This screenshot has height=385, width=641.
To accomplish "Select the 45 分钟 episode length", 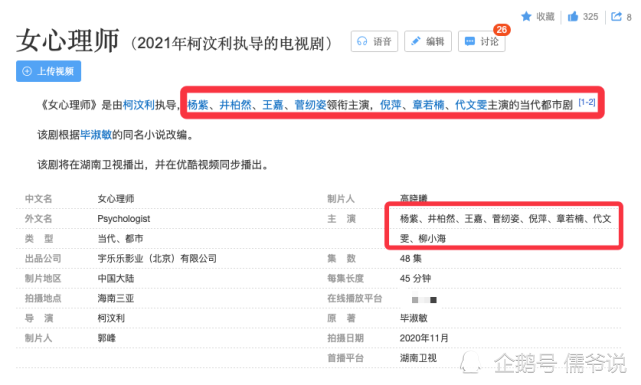I will coord(415,278).
